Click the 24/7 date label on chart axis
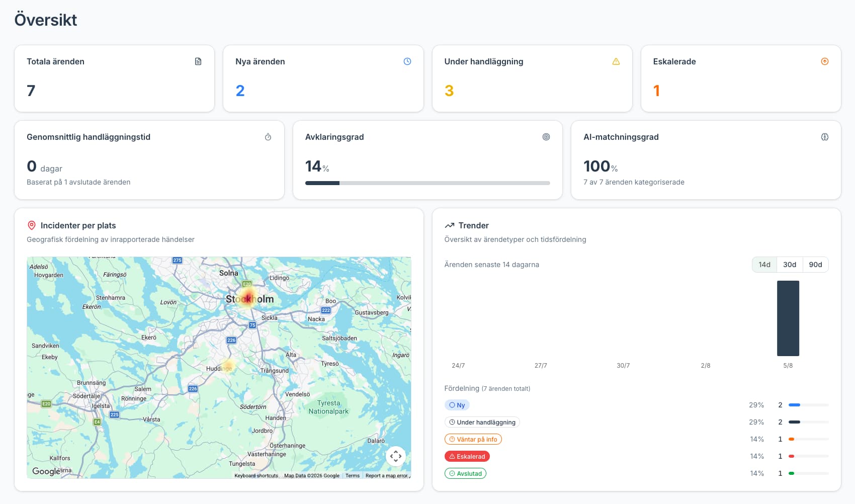This screenshot has height=504, width=855. pyautogui.click(x=458, y=366)
